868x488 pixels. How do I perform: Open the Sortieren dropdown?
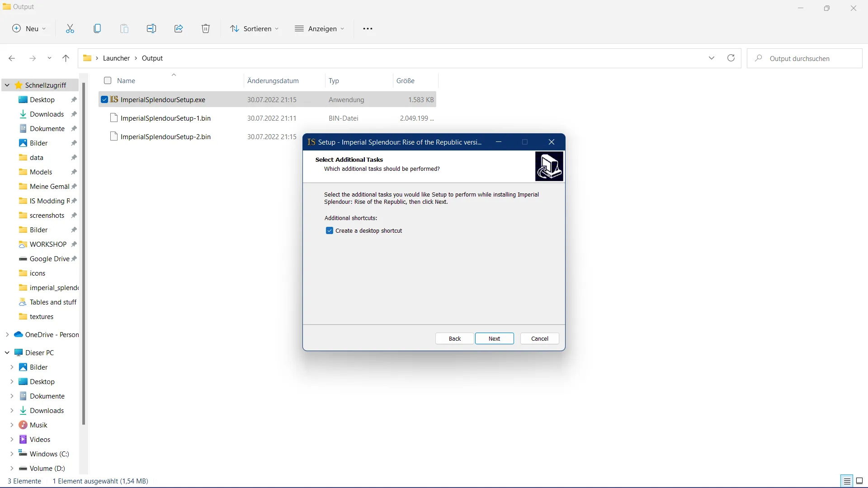coord(254,28)
